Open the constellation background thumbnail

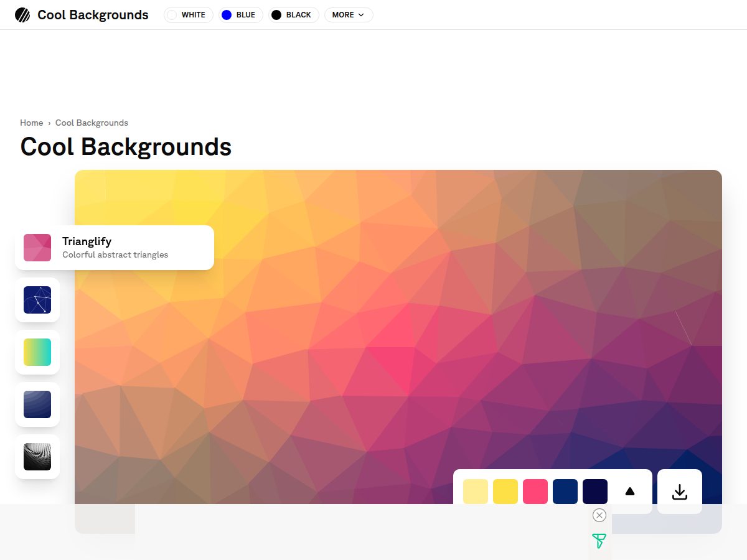tap(37, 300)
